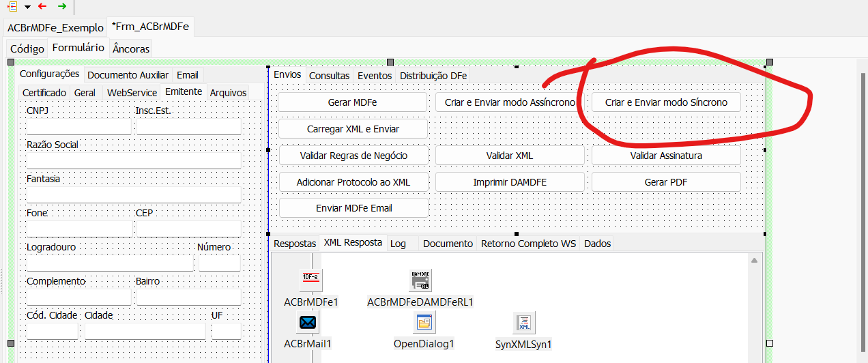Click the Cidade input field
This screenshot has width=868, height=363.
tap(145, 331)
